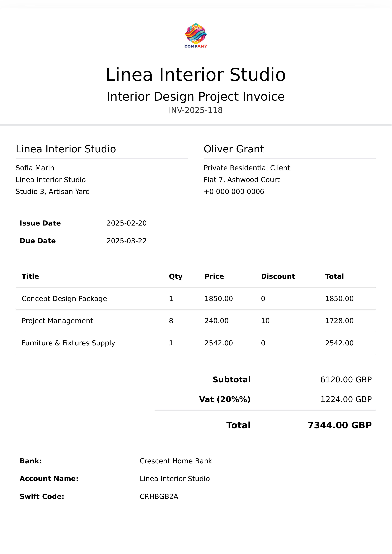This screenshot has width=392, height=554.
Task: Select the invoice number INV-2025-118
Action: click(195, 110)
